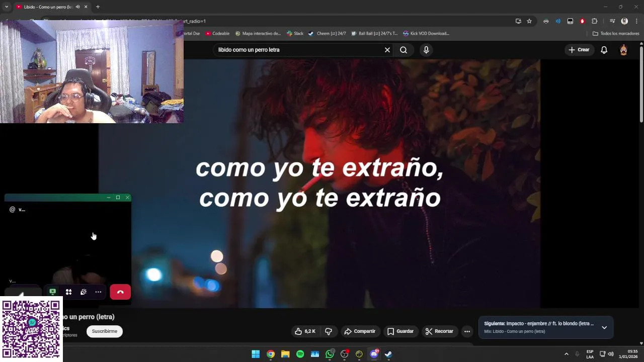Like the video with 6,2 K likes
The height and width of the screenshot is (362, 644).
[x=305, y=331]
